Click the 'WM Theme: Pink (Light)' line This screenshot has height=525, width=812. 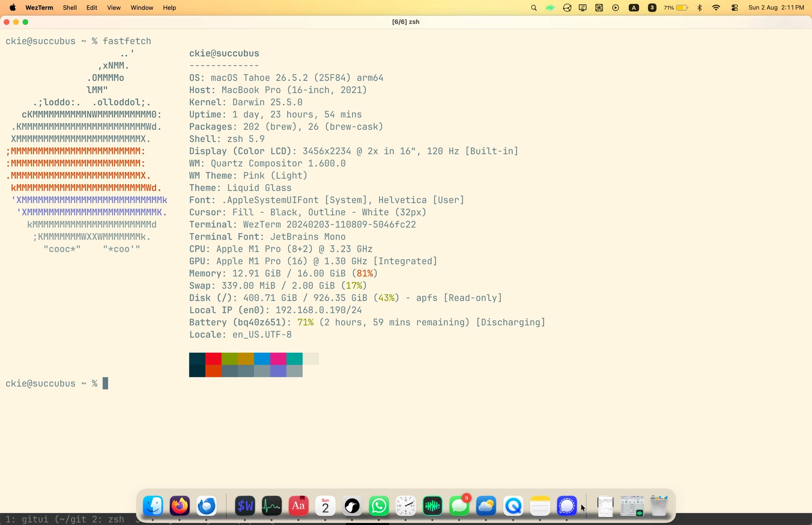pos(248,176)
